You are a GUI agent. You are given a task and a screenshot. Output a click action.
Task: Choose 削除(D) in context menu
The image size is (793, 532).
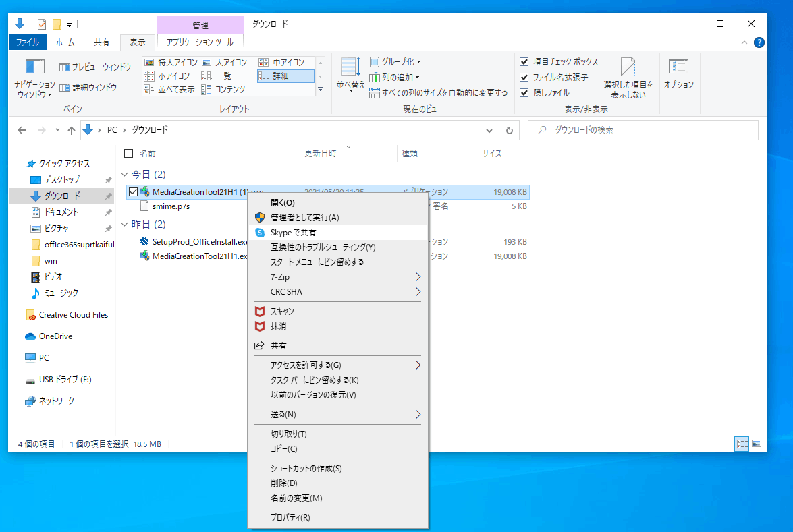337,483
